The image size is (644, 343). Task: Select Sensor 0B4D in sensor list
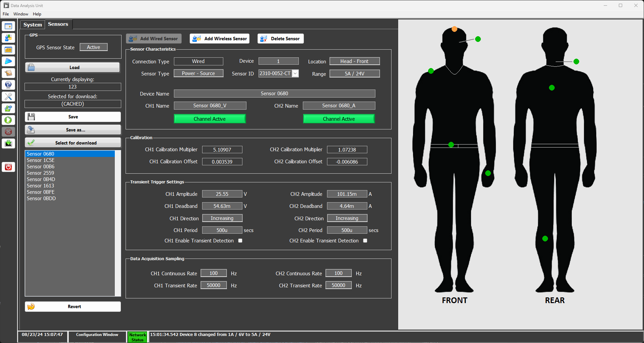tap(70, 179)
